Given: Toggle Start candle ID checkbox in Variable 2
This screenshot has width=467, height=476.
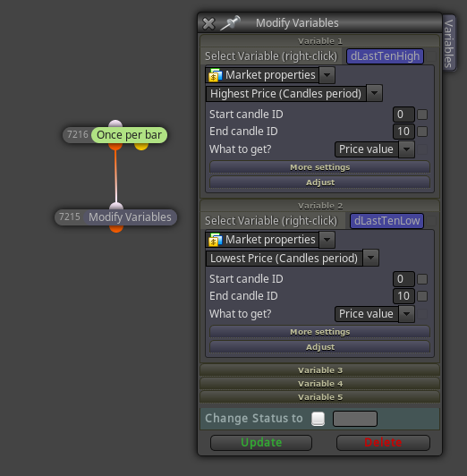Looking at the screenshot, I should [x=422, y=279].
